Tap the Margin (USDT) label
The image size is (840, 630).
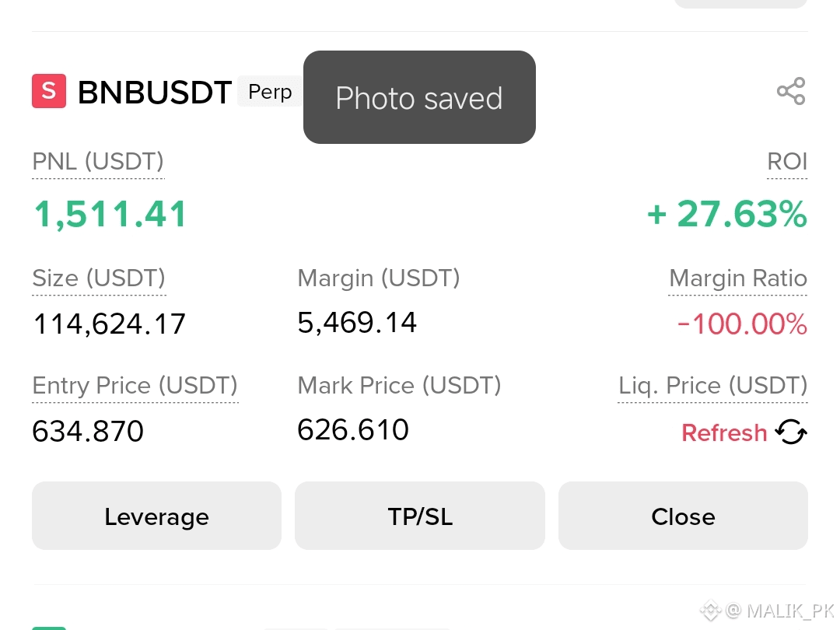pos(378,278)
